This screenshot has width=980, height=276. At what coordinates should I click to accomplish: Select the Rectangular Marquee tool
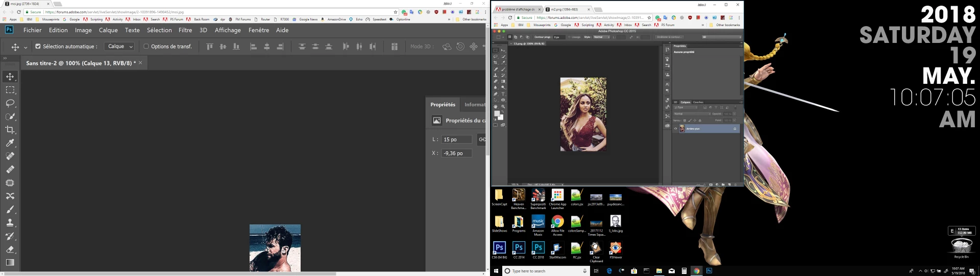tap(10, 90)
